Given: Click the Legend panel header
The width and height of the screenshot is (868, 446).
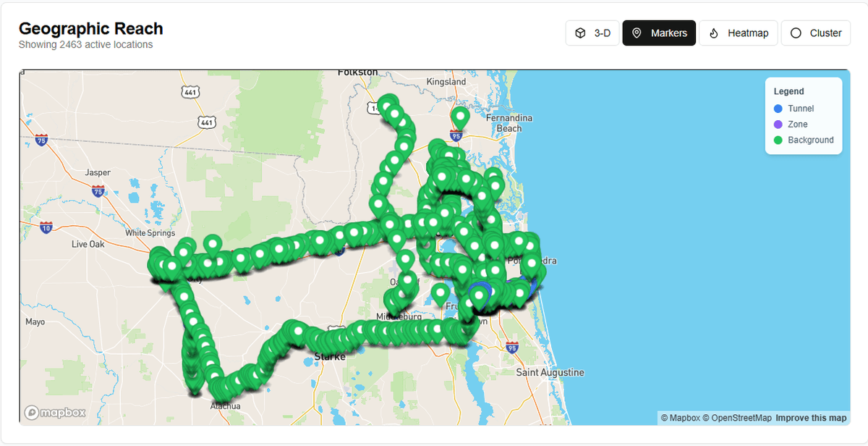Looking at the screenshot, I should [x=788, y=91].
